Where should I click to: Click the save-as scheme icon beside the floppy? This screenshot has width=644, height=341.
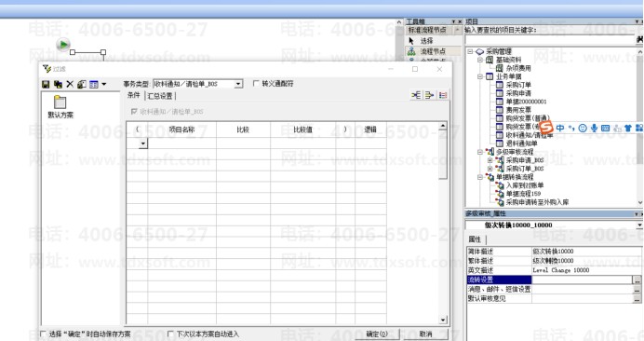[58, 85]
